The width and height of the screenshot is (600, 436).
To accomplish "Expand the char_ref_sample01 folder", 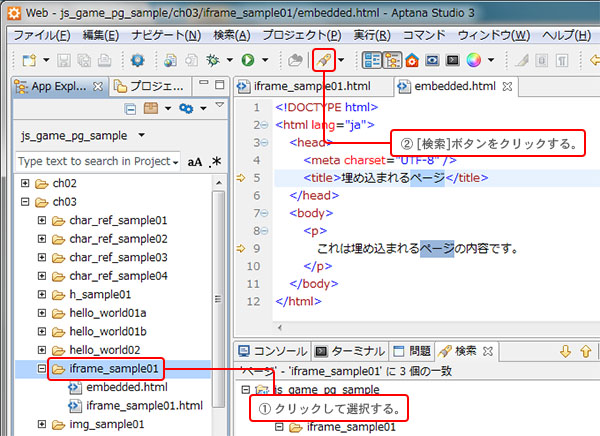I will [42, 220].
